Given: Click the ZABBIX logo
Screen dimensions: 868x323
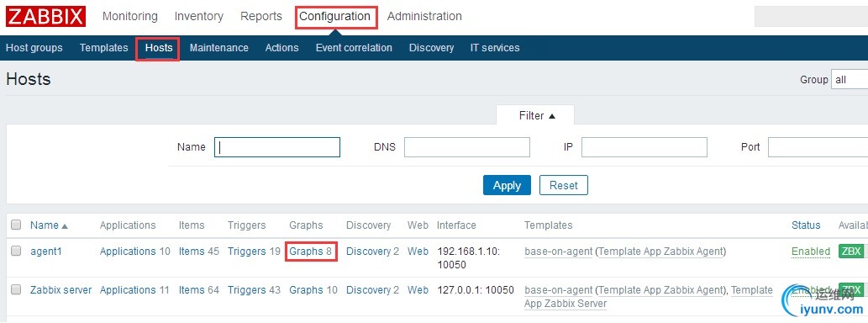Looking at the screenshot, I should [46, 17].
